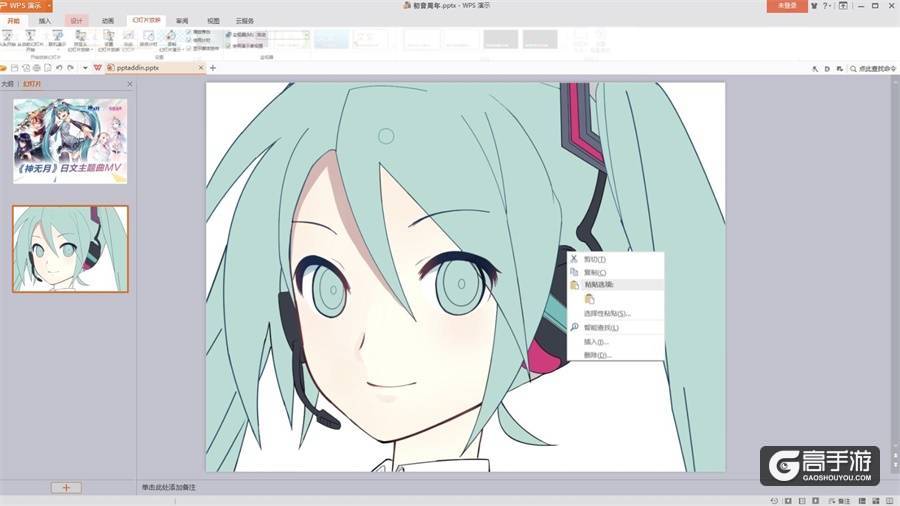Open the 审阅 ribbon tab

point(182,21)
